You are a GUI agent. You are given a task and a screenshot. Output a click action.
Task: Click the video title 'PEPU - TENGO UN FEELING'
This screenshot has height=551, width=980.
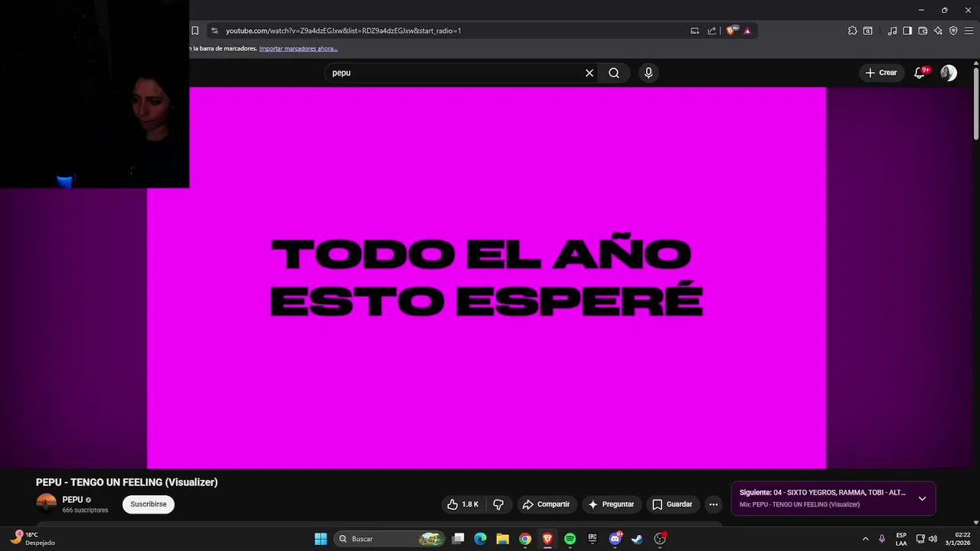coord(127,482)
